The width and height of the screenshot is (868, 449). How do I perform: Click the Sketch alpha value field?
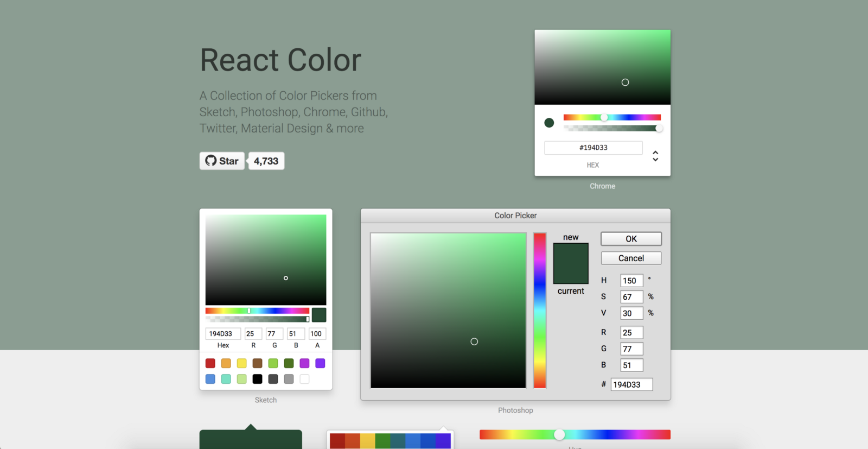pyautogui.click(x=317, y=334)
